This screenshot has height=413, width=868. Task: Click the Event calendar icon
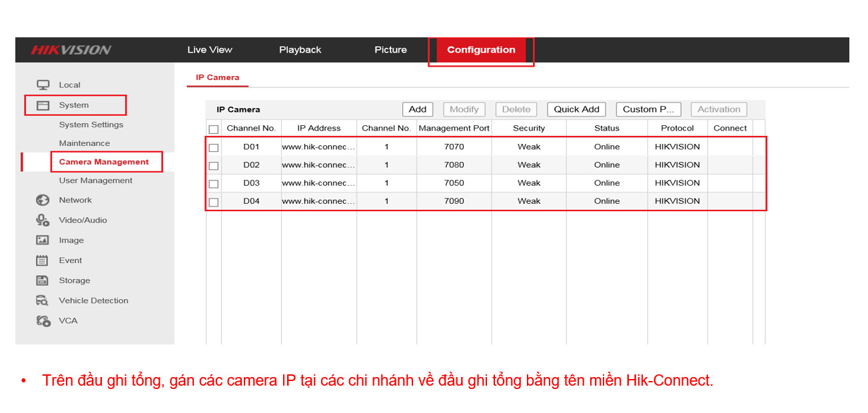pyautogui.click(x=43, y=260)
